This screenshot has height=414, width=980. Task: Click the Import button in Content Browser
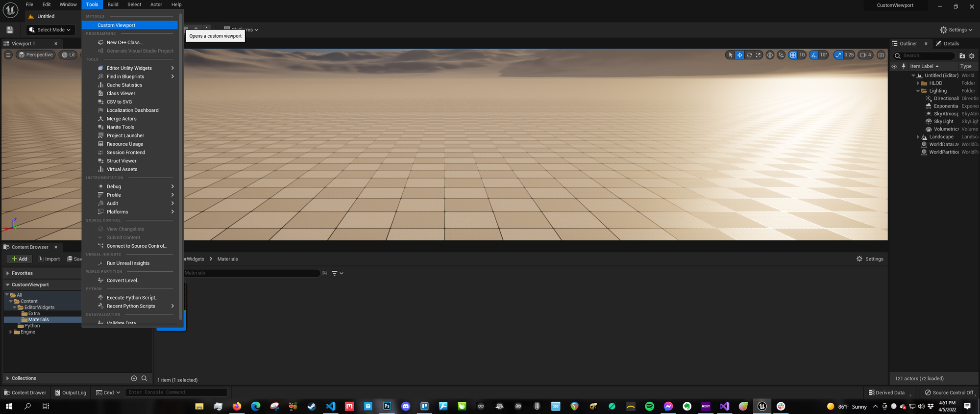tap(49, 259)
